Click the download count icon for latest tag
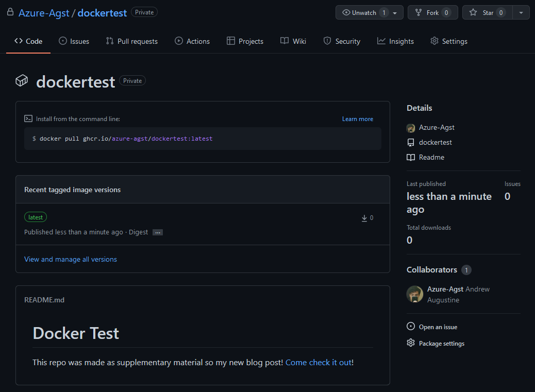This screenshot has height=392, width=535. point(364,218)
